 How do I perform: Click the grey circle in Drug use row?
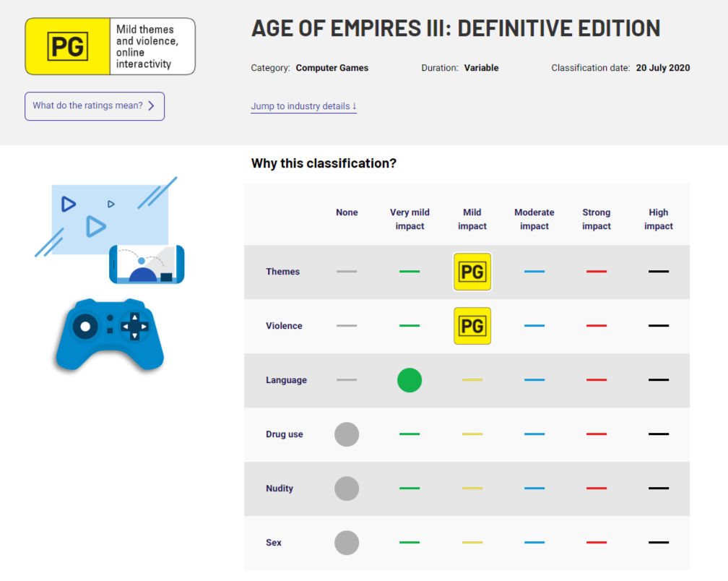pos(347,434)
